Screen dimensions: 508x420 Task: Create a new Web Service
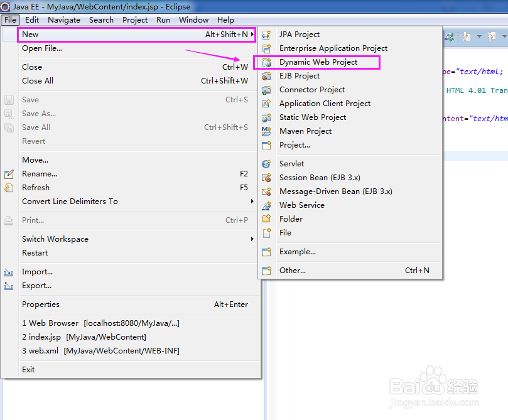302,205
